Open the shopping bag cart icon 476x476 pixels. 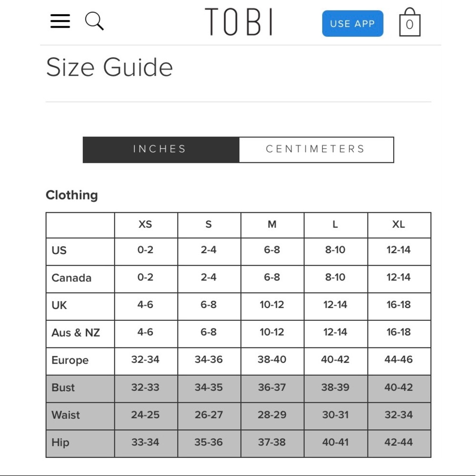tap(409, 22)
